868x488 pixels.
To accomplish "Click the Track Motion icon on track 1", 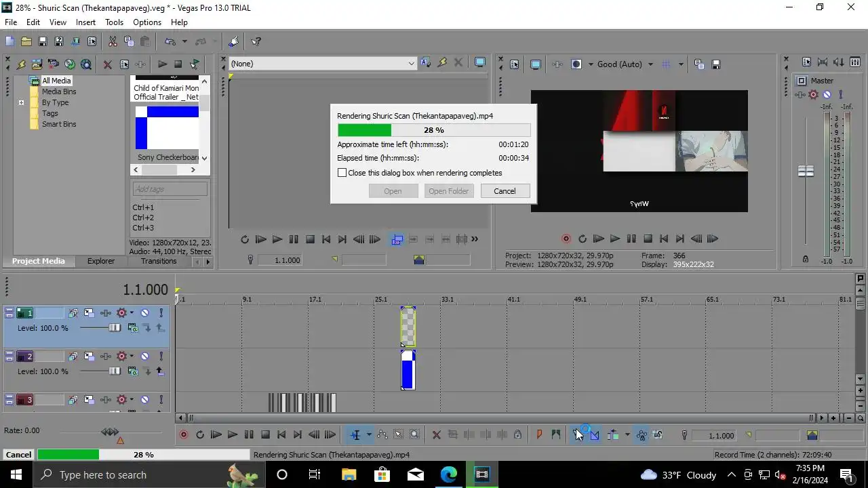I will pyautogui.click(x=90, y=312).
